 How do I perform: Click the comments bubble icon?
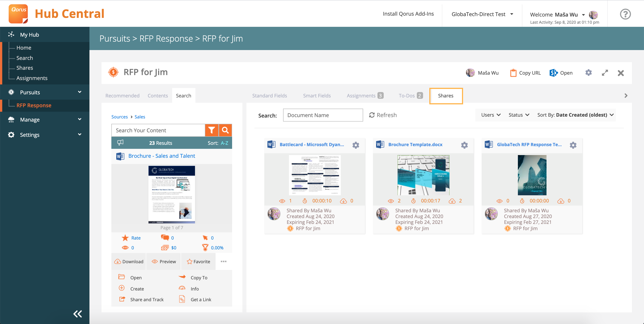click(165, 238)
